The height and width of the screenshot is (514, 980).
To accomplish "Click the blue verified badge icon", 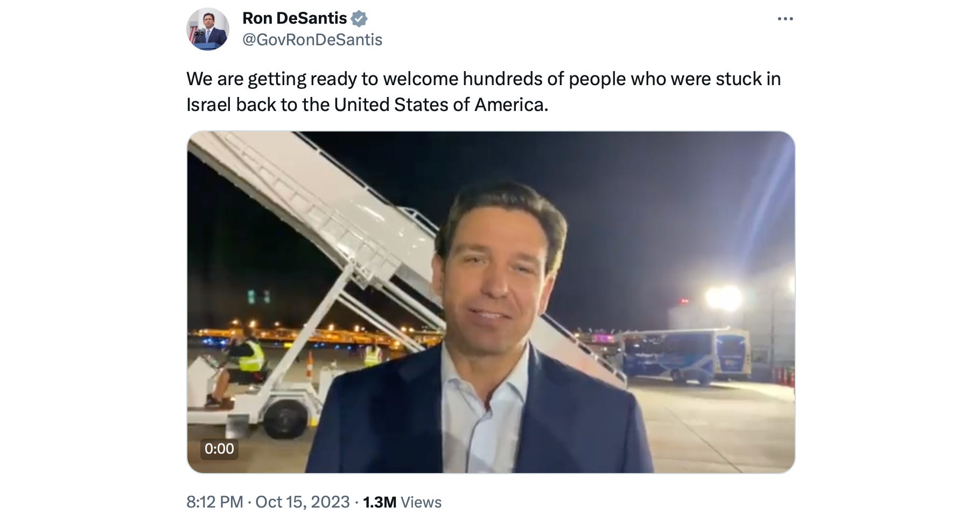I will click(359, 19).
